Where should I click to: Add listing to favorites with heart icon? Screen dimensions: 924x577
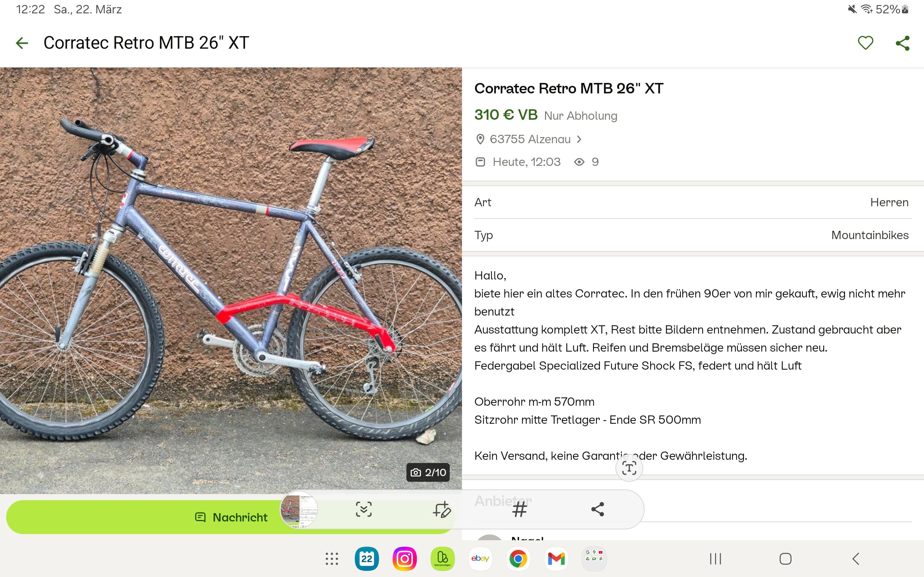tap(865, 43)
